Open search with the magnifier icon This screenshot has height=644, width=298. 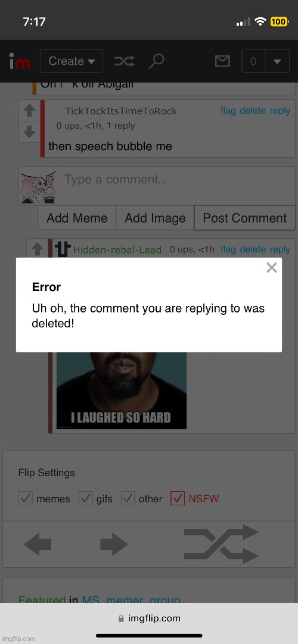coord(156,61)
